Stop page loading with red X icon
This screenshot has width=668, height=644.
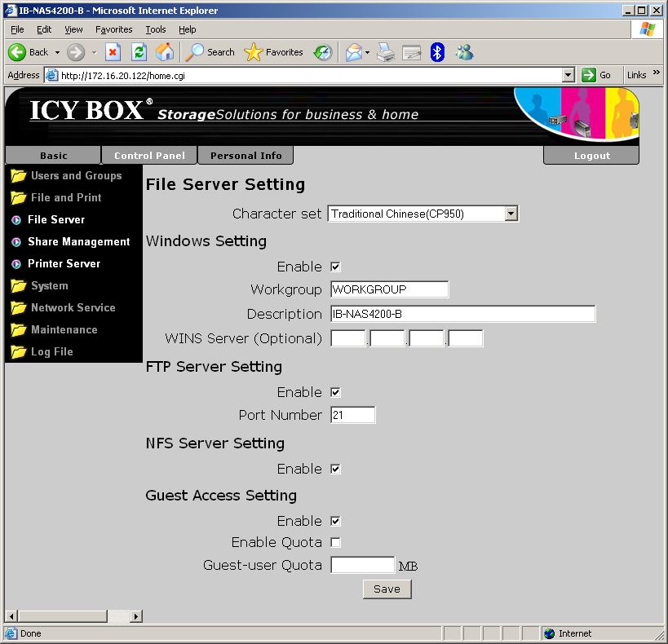(113, 52)
